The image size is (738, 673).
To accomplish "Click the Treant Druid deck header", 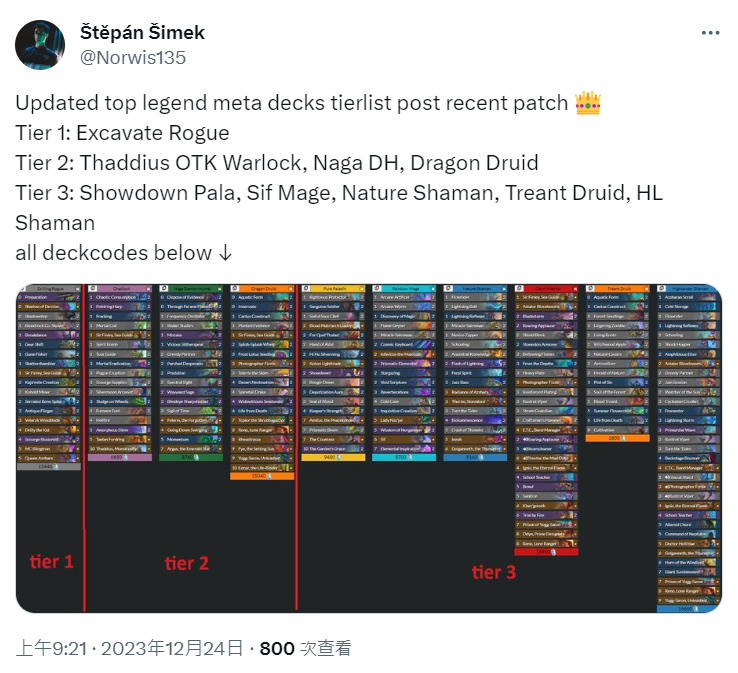I will [x=618, y=288].
